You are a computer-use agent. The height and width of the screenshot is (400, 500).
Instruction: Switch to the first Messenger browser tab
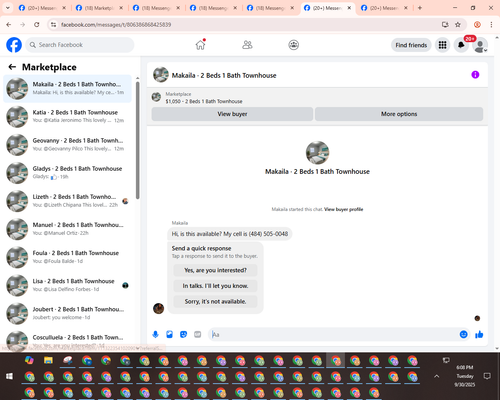(42, 8)
